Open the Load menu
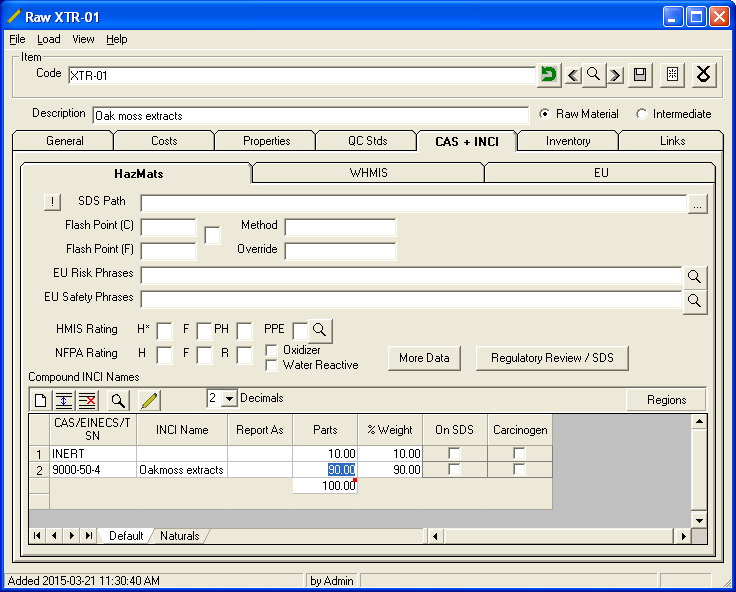 tap(49, 39)
